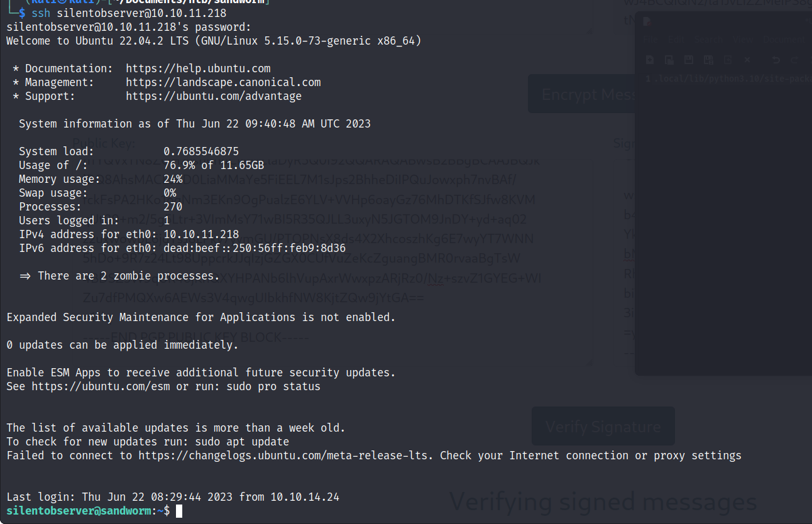Click the System load value 0.7685546875
The width and height of the screenshot is (812, 524).
coord(201,151)
